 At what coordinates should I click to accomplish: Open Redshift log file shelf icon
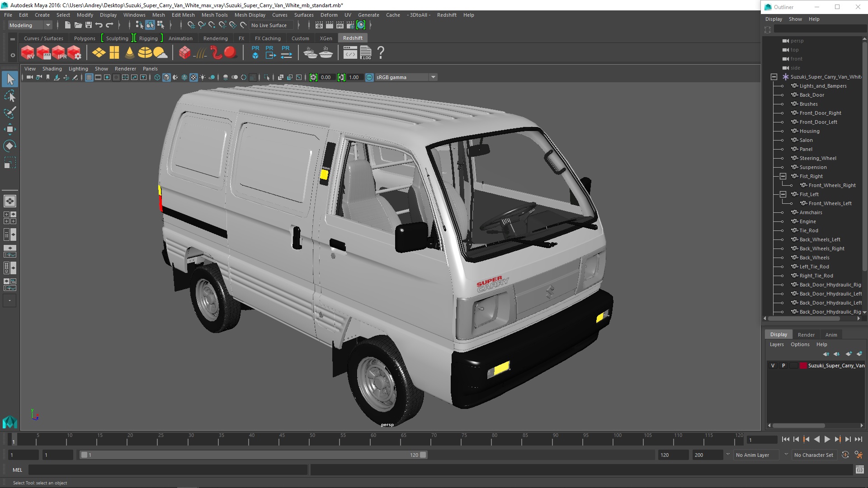[366, 52]
